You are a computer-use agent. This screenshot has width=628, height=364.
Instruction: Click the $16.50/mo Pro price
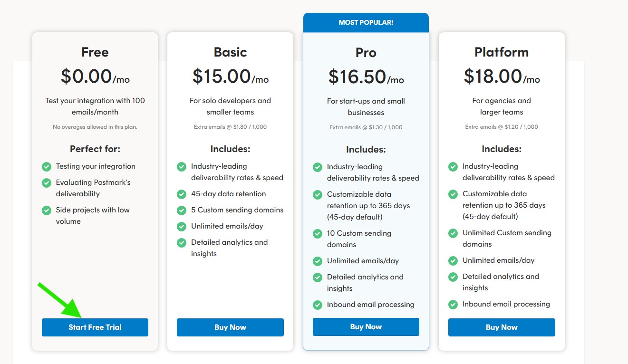[366, 77]
